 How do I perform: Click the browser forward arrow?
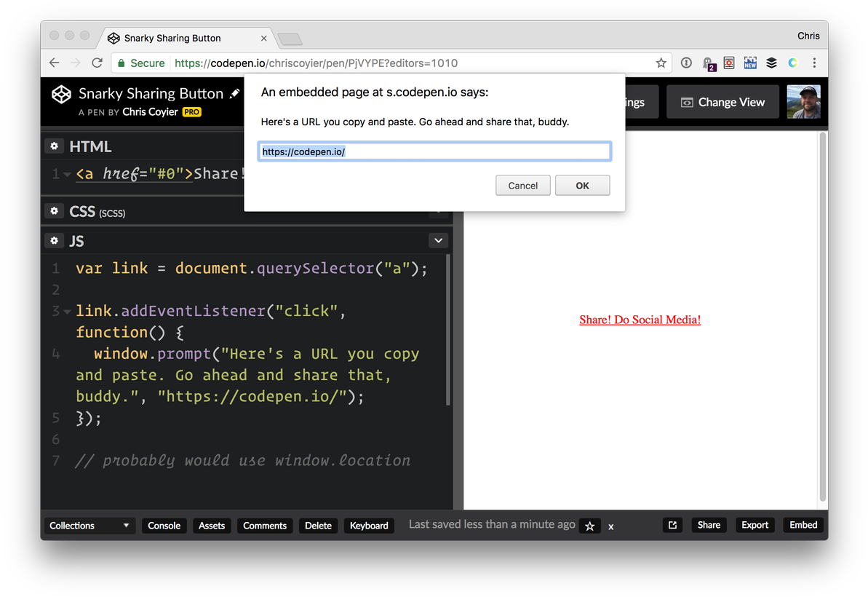(75, 63)
